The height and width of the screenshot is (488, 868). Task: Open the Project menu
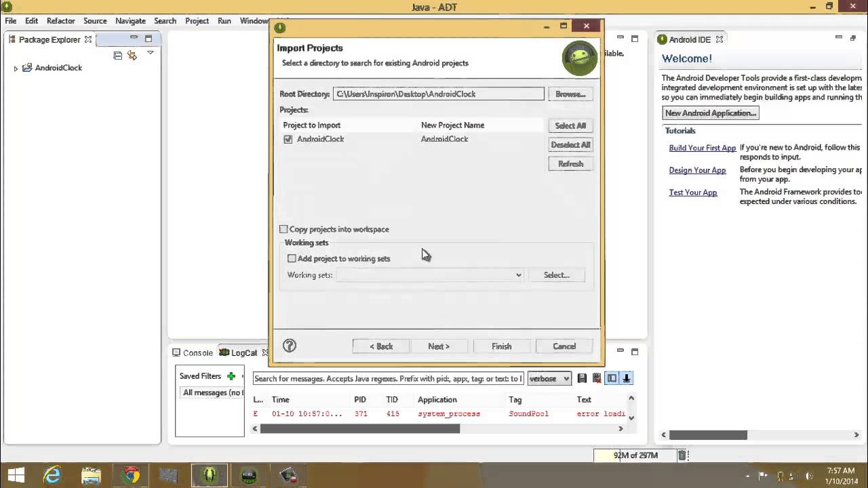point(197,21)
